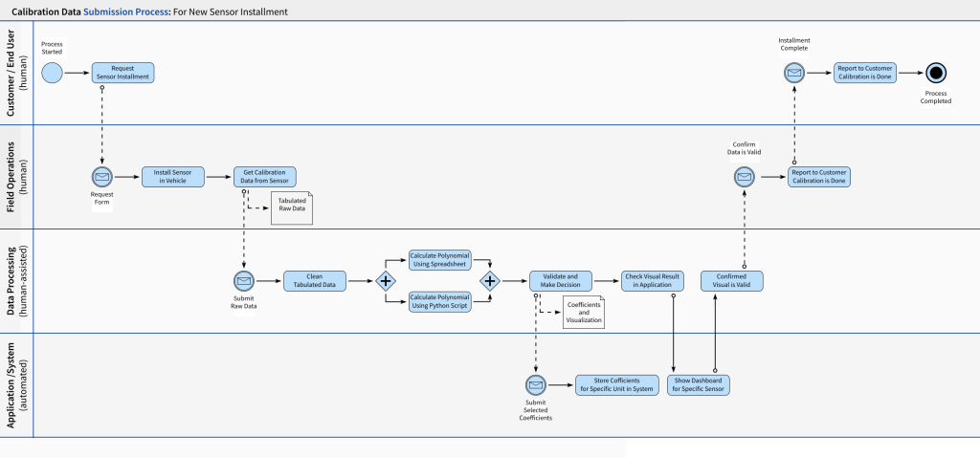The height and width of the screenshot is (458, 980).
Task: Click the Coefficients and Visualization data object
Action: [x=584, y=313]
